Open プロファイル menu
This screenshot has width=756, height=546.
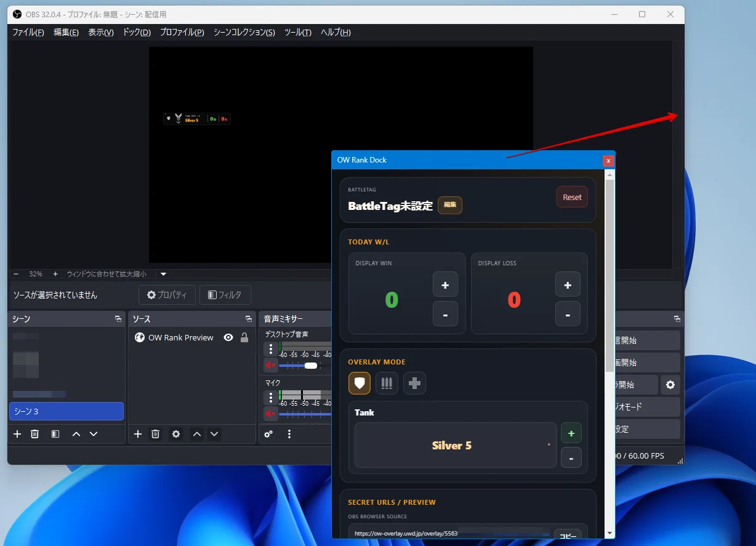click(x=182, y=33)
